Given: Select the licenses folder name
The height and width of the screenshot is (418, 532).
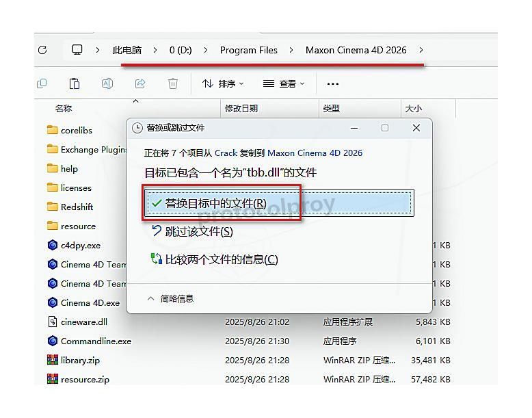Looking at the screenshot, I should point(76,187).
